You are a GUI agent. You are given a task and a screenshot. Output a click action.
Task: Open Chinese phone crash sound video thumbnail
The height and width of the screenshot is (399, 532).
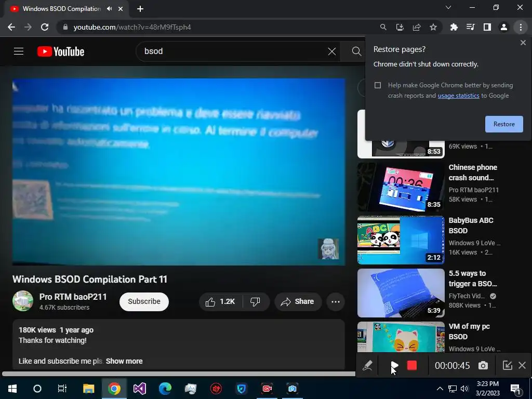coord(401,187)
